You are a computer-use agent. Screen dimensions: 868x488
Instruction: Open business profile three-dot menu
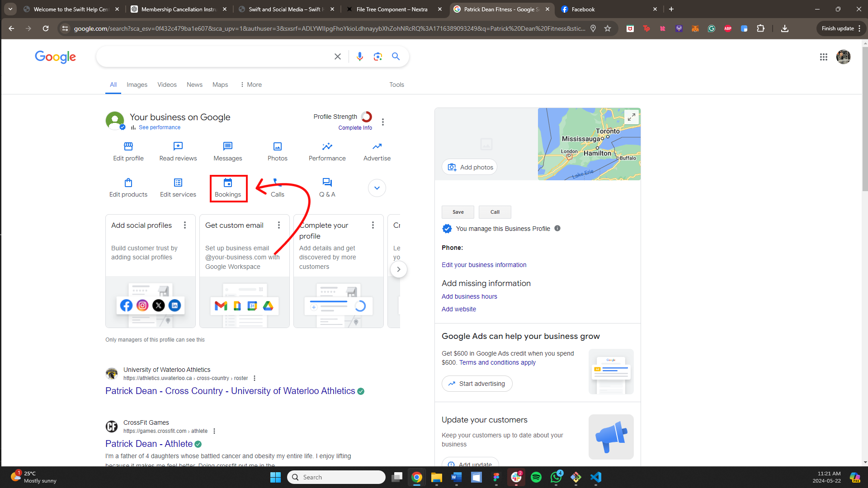pos(383,122)
